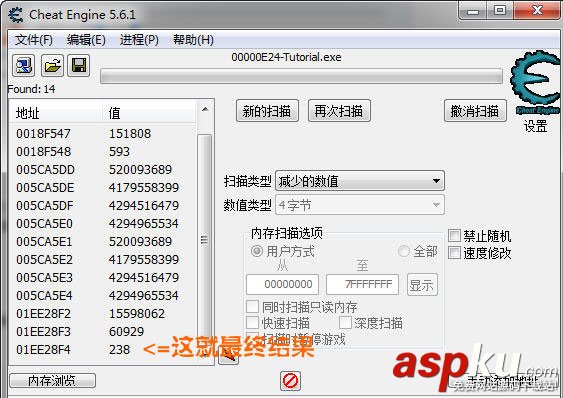This screenshot has width=563, height=398.
Task: Click the address list scrollbar thumb
Action: (205, 240)
